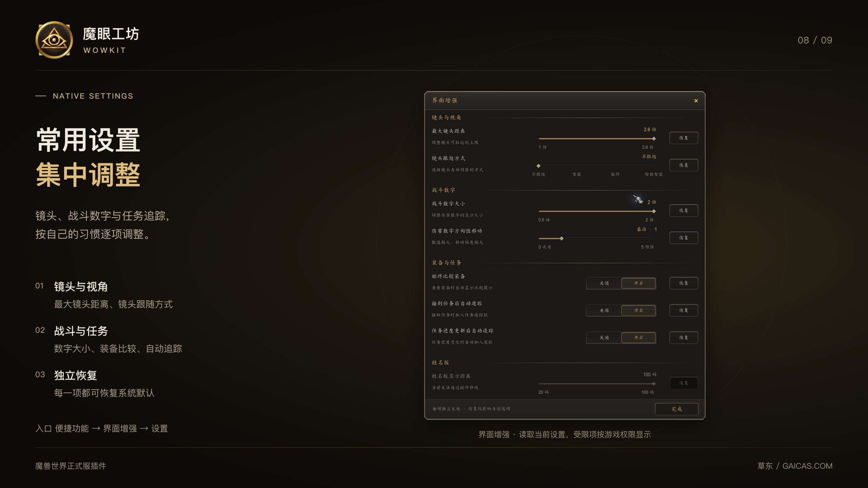
Task: Disable 任务进度更新后自动追踪 with 关闭
Action: coord(604,338)
